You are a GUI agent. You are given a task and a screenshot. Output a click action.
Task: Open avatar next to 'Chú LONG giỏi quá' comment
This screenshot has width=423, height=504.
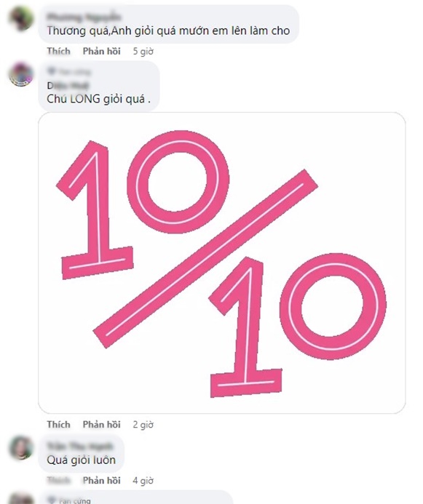click(21, 75)
